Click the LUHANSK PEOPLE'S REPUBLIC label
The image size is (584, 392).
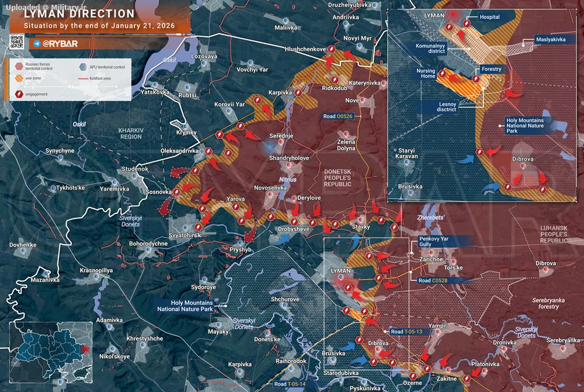tap(554, 234)
